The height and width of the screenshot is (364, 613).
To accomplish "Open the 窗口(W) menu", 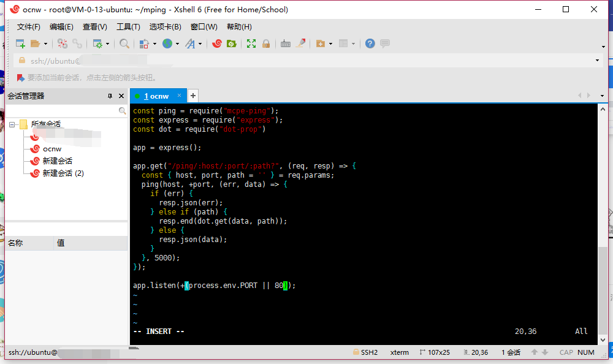I will coord(204,27).
